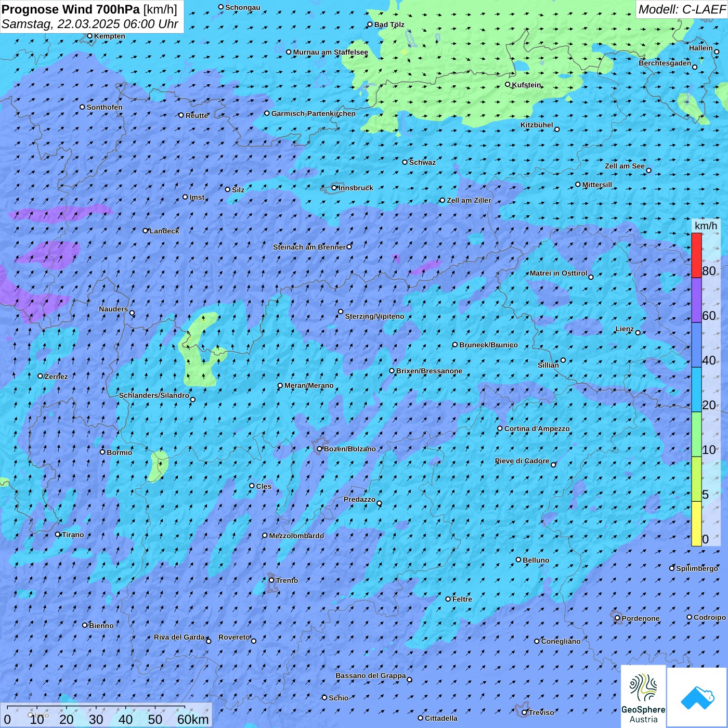Click the Schwaz city label
Viewport: 728px width, 728px height.
[422, 162]
